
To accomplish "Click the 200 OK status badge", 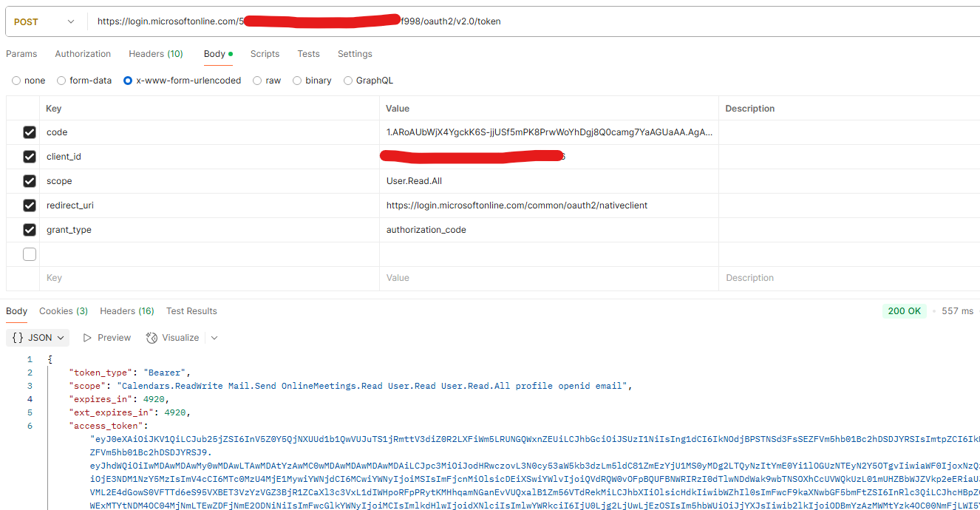I will coord(905,311).
